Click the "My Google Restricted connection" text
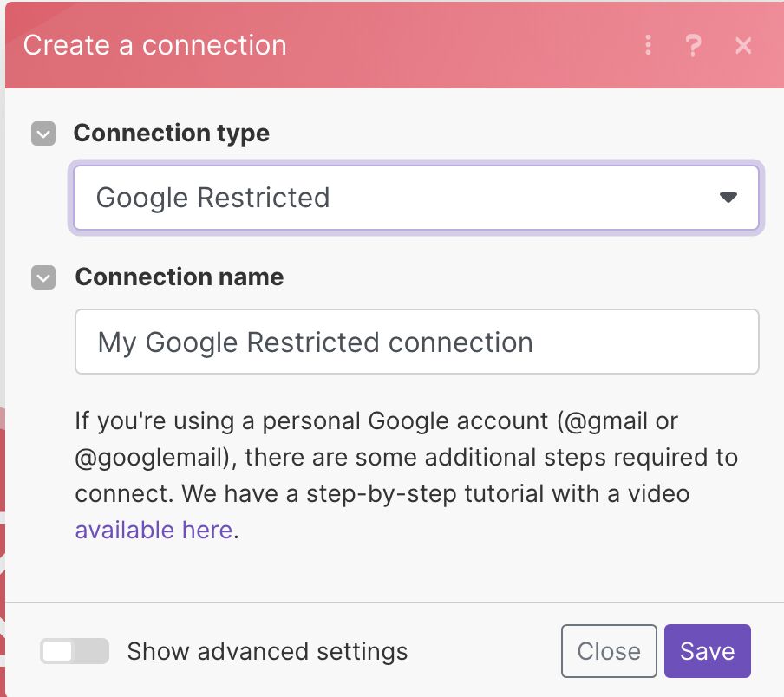The width and height of the screenshot is (784, 697). [x=315, y=342]
